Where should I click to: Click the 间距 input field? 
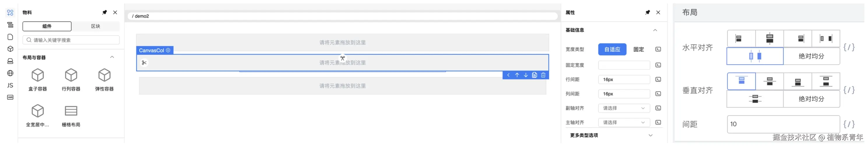(x=783, y=124)
